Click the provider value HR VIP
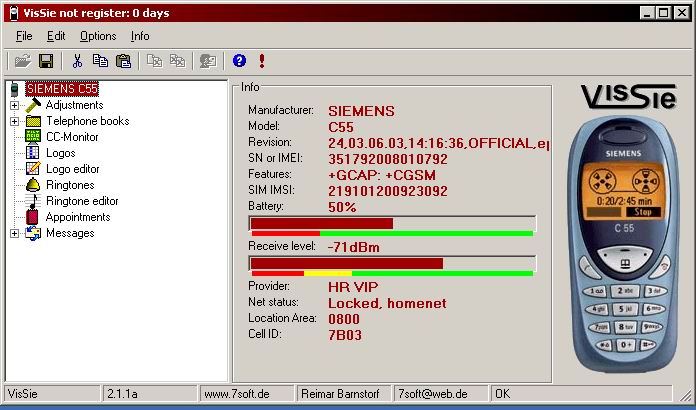The image size is (696, 410). coord(353,287)
